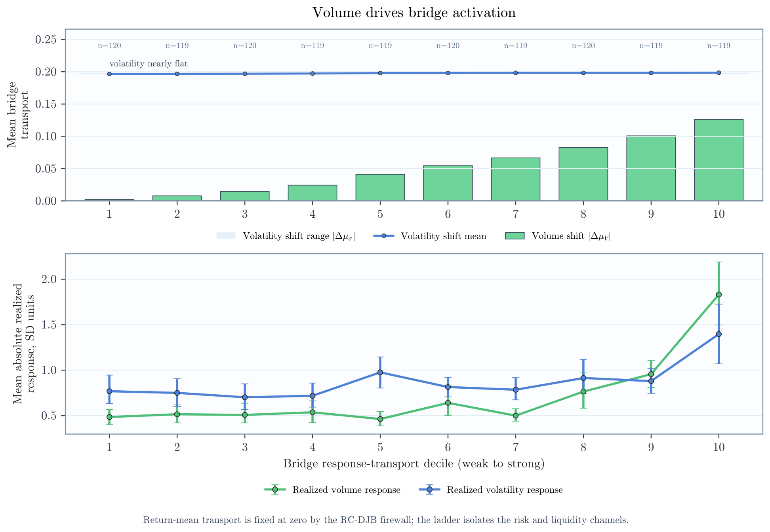Click the pale blue volatility range legend swatch
Screen dimensions: 770x532
coord(226,236)
